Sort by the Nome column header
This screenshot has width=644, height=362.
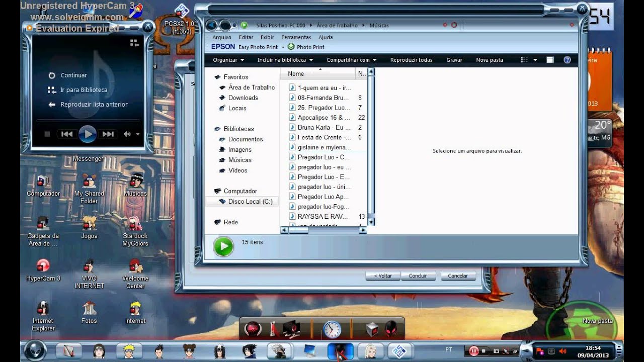coord(317,73)
